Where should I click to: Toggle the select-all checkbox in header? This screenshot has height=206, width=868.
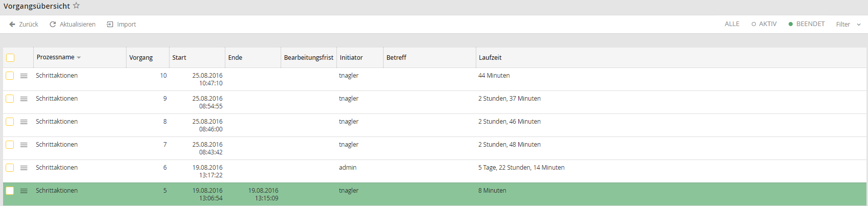click(x=10, y=58)
